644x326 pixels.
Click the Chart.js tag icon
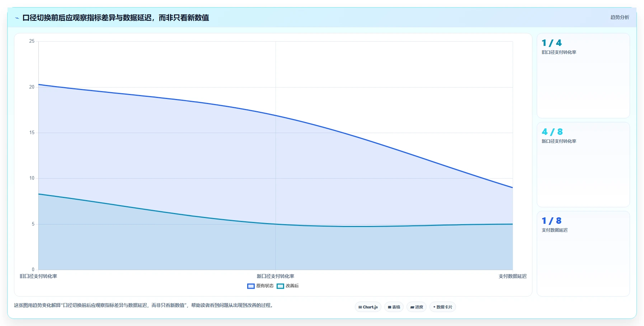pos(360,307)
